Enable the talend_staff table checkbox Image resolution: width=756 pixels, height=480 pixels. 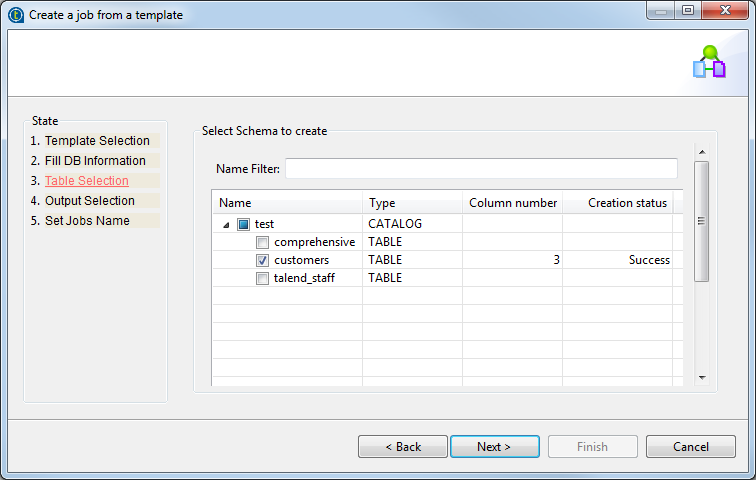(262, 278)
